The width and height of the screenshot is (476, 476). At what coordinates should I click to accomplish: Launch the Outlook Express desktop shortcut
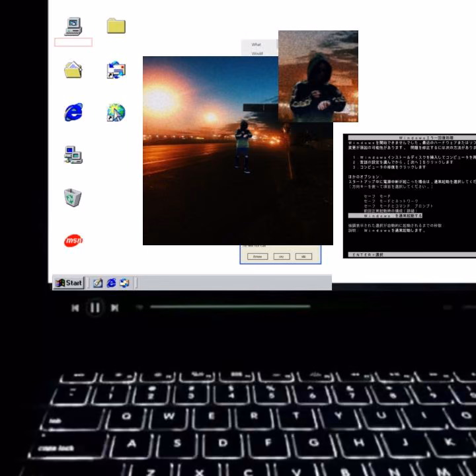tap(116, 70)
